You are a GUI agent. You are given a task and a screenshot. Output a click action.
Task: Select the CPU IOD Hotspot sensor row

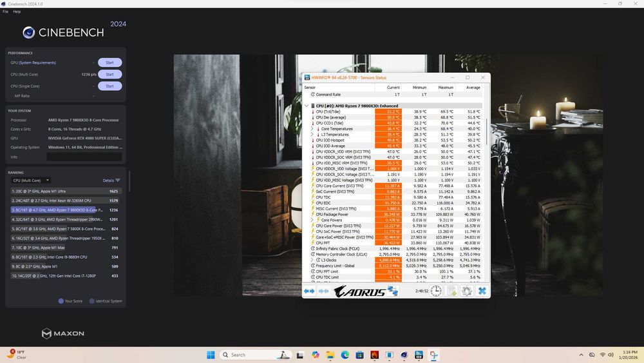[393, 140]
